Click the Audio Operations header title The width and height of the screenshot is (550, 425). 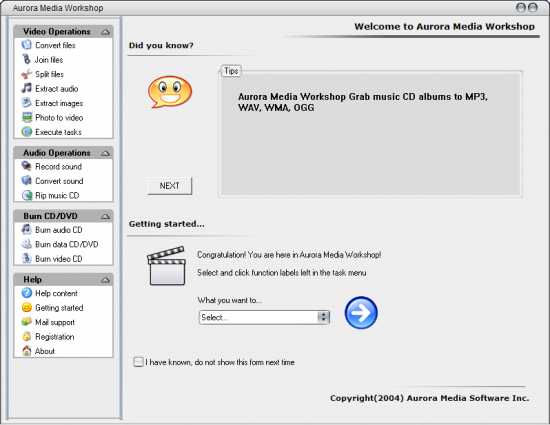point(57,153)
